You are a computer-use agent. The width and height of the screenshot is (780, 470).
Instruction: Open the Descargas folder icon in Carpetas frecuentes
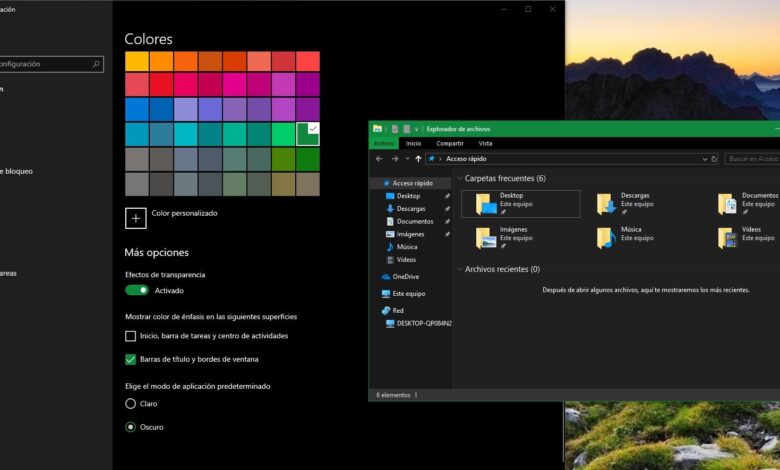point(606,204)
